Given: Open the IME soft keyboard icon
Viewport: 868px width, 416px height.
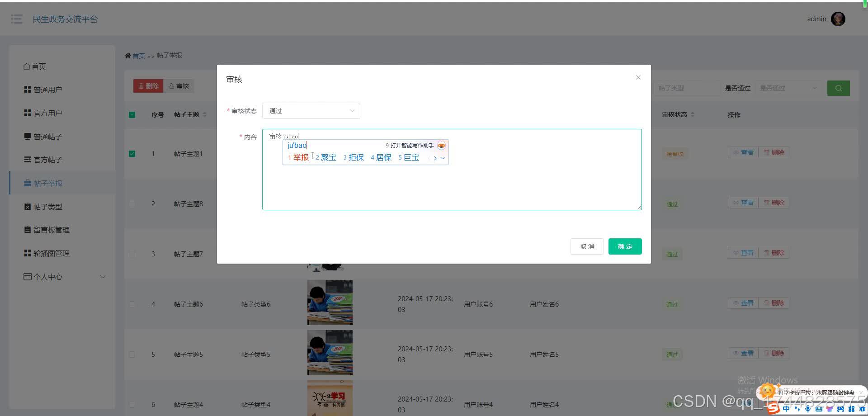Looking at the screenshot, I should tap(819, 409).
